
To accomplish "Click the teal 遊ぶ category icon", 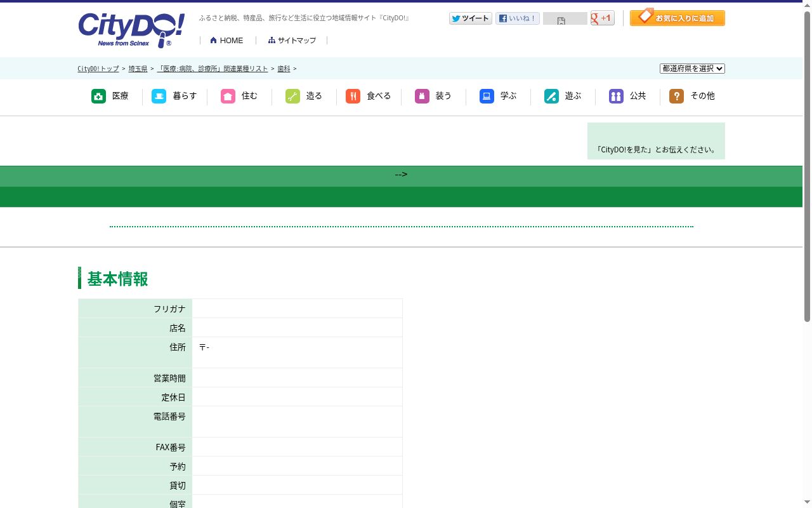I will click(551, 96).
